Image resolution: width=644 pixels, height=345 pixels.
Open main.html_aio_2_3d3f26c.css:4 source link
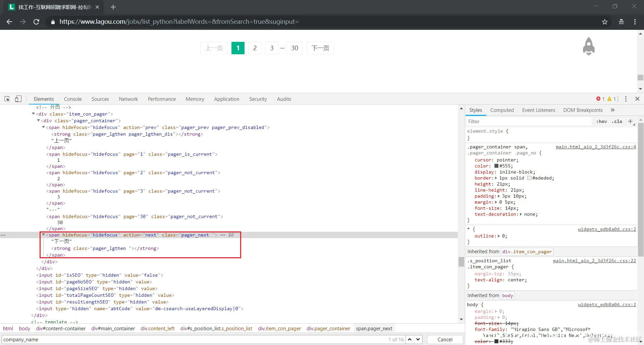[x=596, y=147]
